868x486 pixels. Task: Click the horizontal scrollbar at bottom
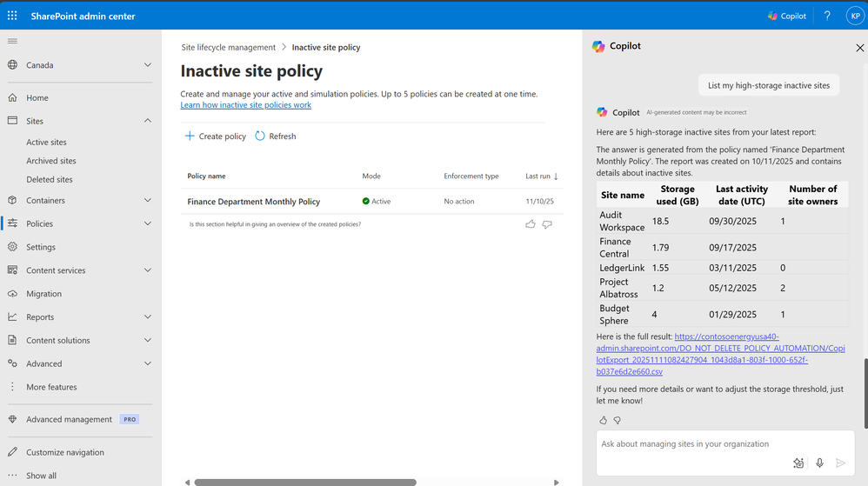coord(305,483)
